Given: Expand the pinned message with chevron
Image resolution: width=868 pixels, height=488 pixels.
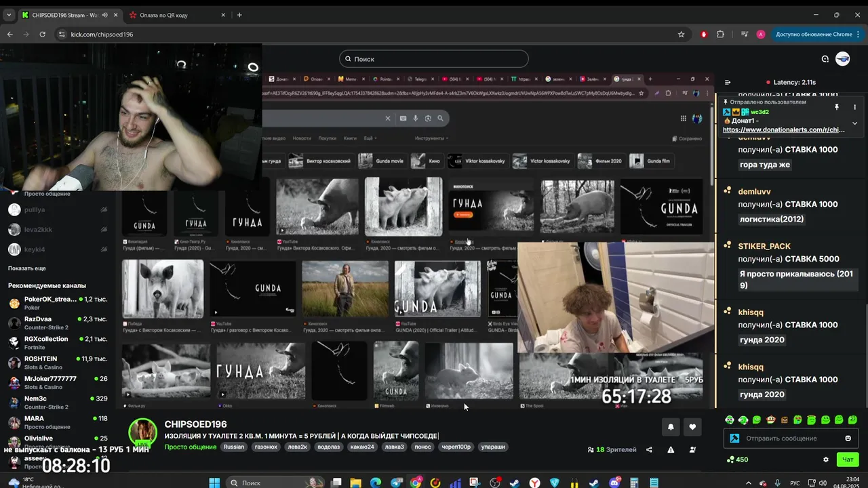Looking at the screenshot, I should 854,123.
